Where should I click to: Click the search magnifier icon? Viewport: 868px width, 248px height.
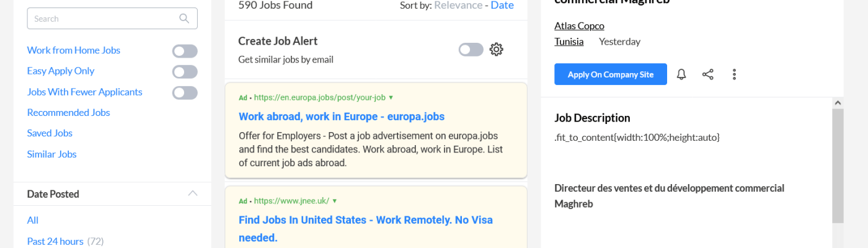[x=184, y=19]
